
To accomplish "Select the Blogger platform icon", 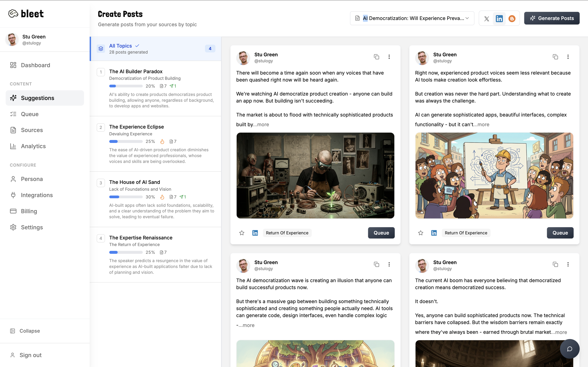I will (512, 18).
